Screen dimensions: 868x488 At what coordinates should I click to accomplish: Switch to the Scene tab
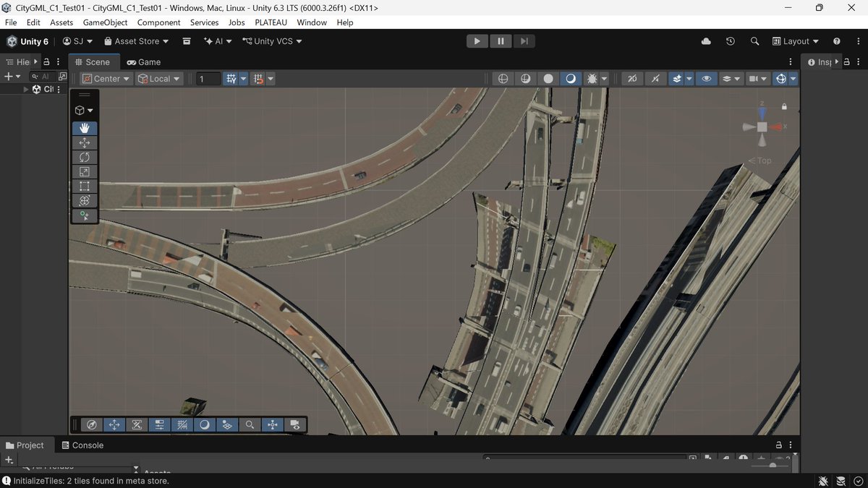click(93, 62)
